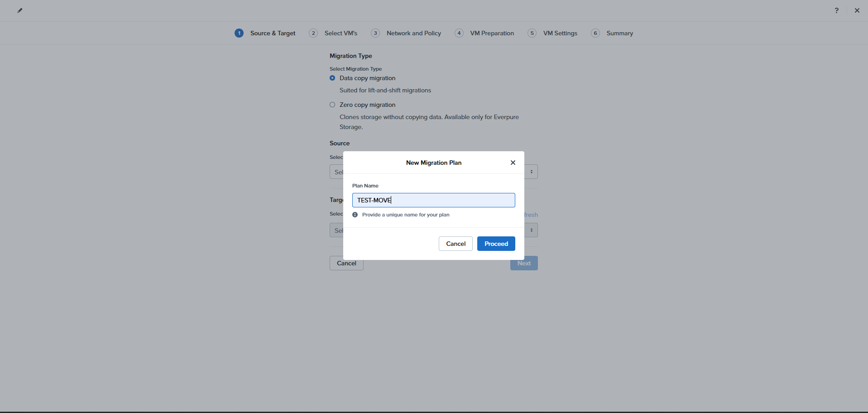Focus the Plan Name input field
The height and width of the screenshot is (413, 868).
[434, 200]
